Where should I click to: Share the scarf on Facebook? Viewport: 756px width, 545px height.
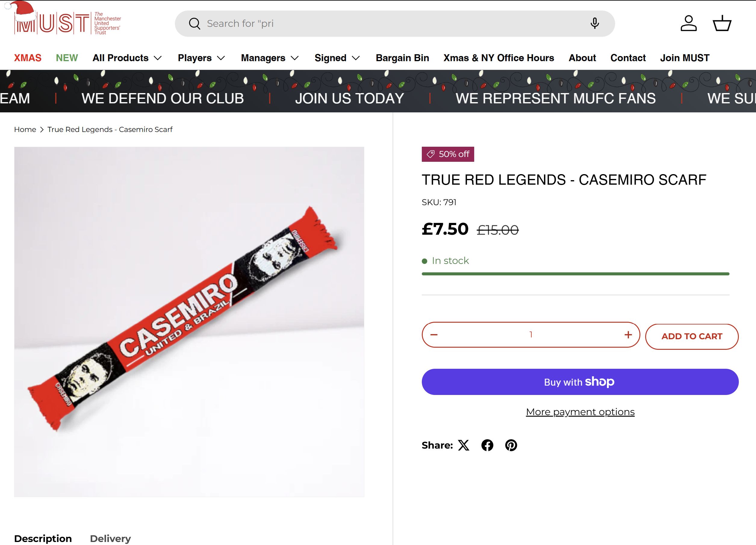coord(487,445)
